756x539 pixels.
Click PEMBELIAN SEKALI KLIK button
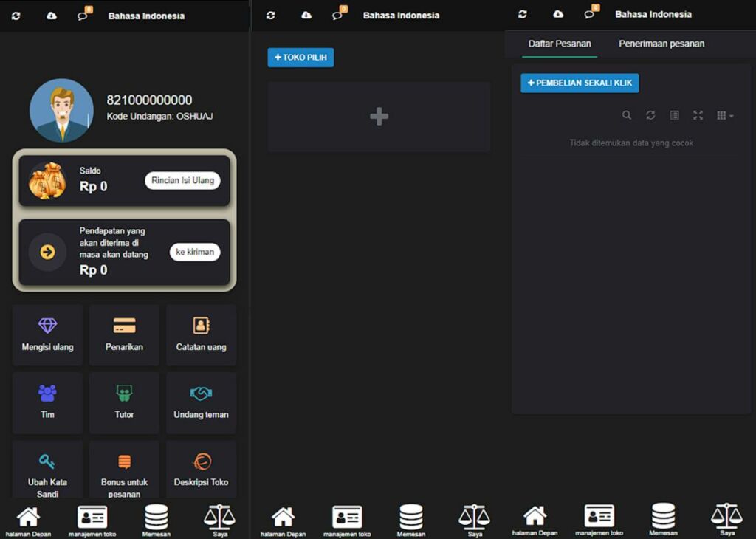580,83
